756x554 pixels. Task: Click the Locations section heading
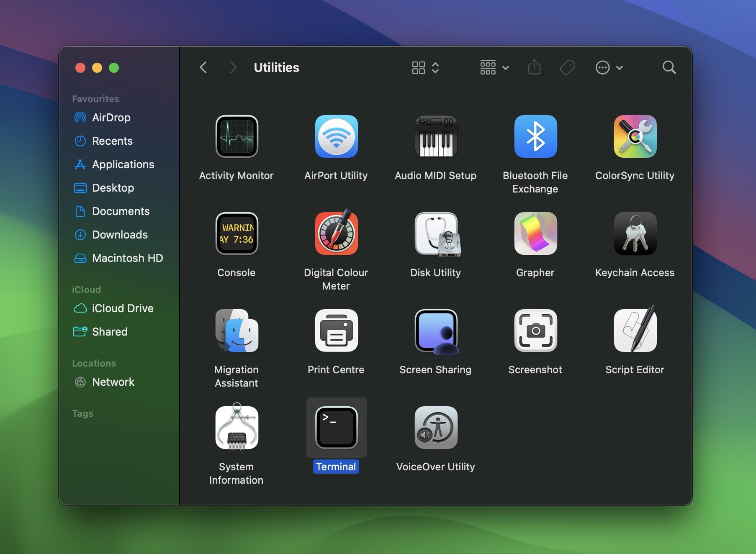click(94, 363)
